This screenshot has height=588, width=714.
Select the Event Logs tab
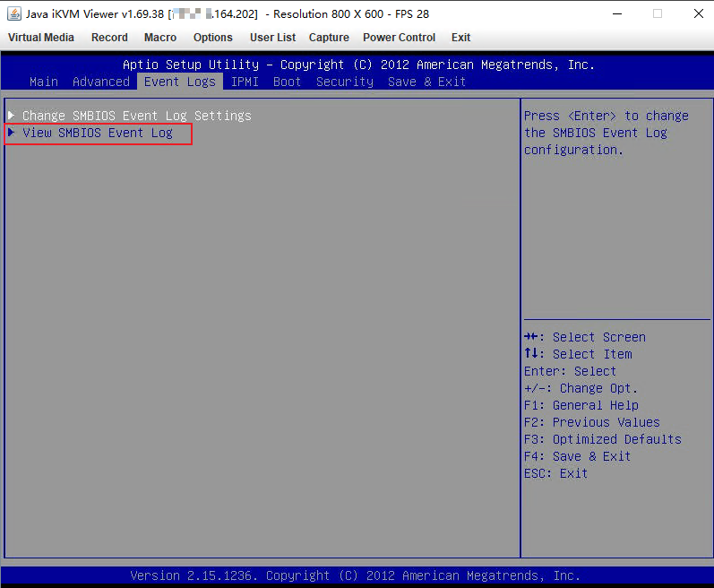click(x=180, y=82)
